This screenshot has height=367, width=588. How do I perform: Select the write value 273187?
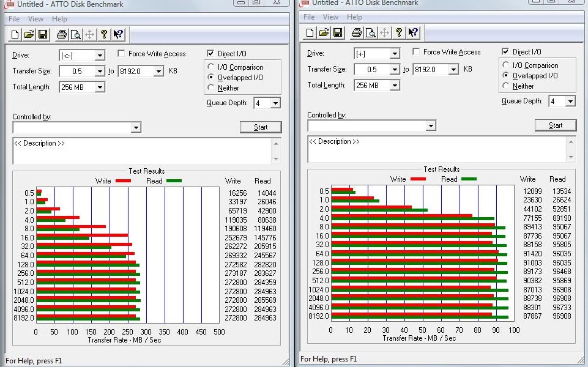click(x=236, y=273)
